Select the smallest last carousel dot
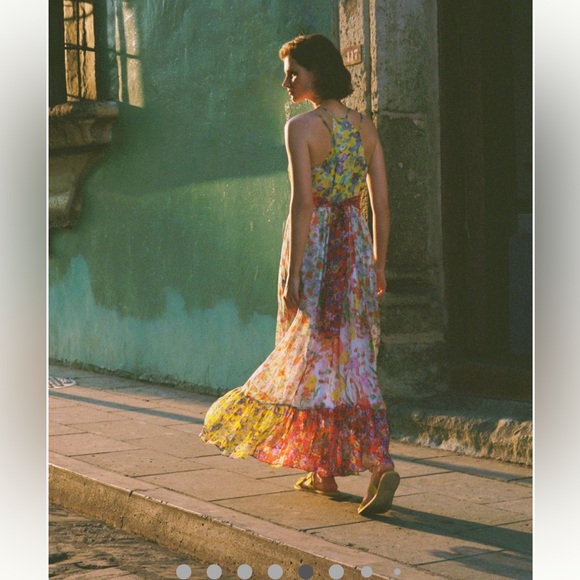The image size is (580, 580). tap(397, 572)
